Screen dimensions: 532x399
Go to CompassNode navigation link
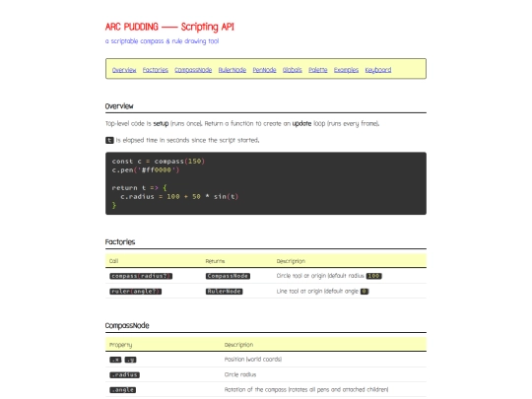(x=193, y=70)
